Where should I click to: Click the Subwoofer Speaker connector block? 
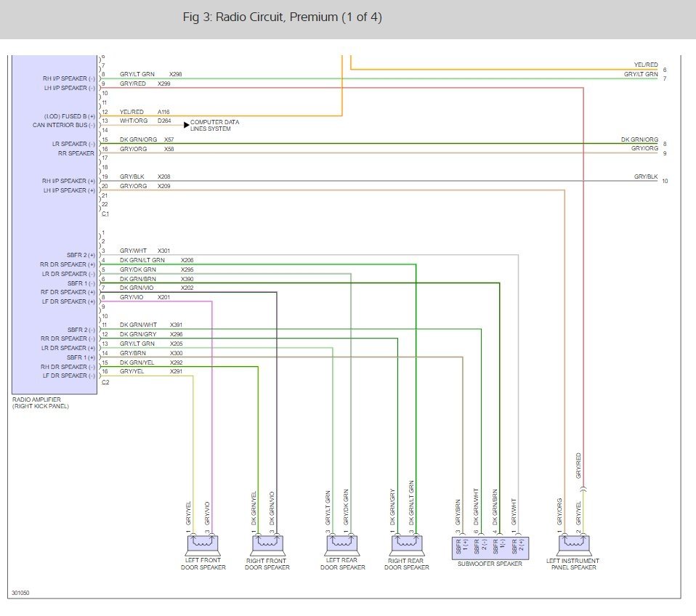[x=490, y=548]
